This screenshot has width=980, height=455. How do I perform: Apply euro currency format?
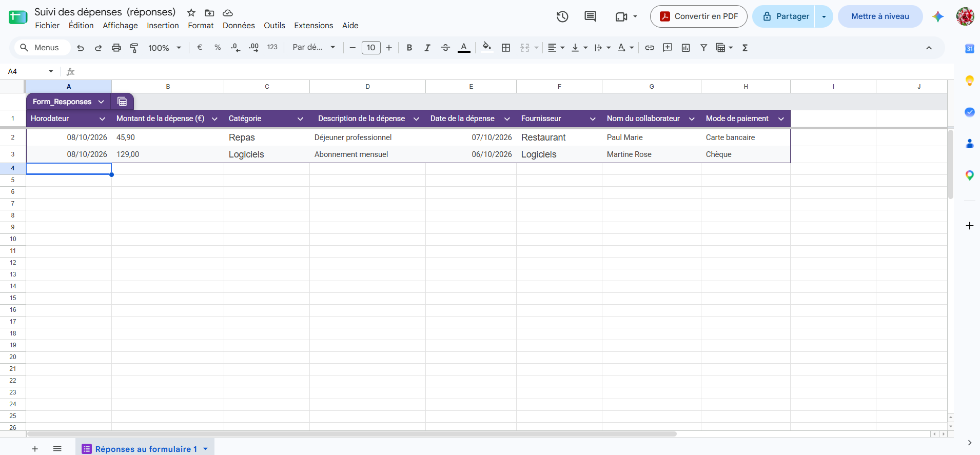pyautogui.click(x=200, y=48)
